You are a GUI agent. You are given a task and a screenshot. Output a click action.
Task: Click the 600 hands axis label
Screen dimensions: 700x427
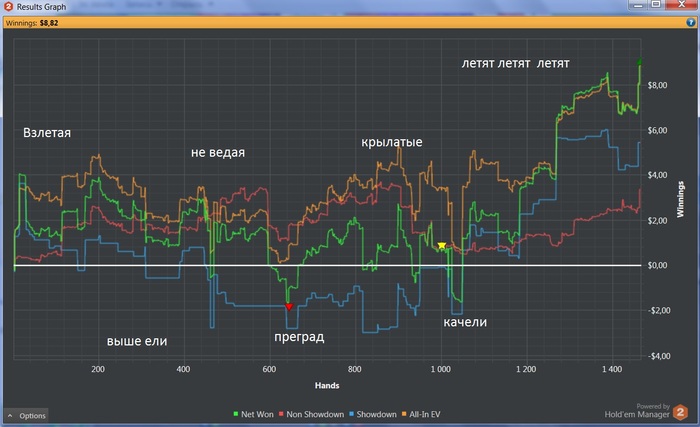(x=269, y=369)
